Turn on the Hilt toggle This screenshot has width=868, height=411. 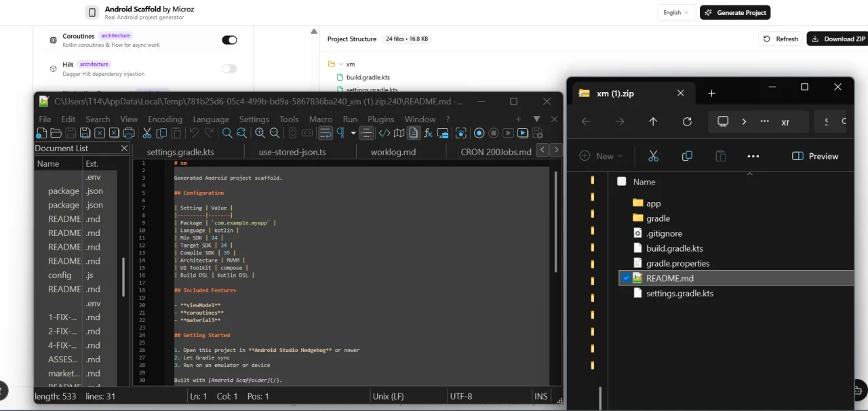pyautogui.click(x=229, y=68)
